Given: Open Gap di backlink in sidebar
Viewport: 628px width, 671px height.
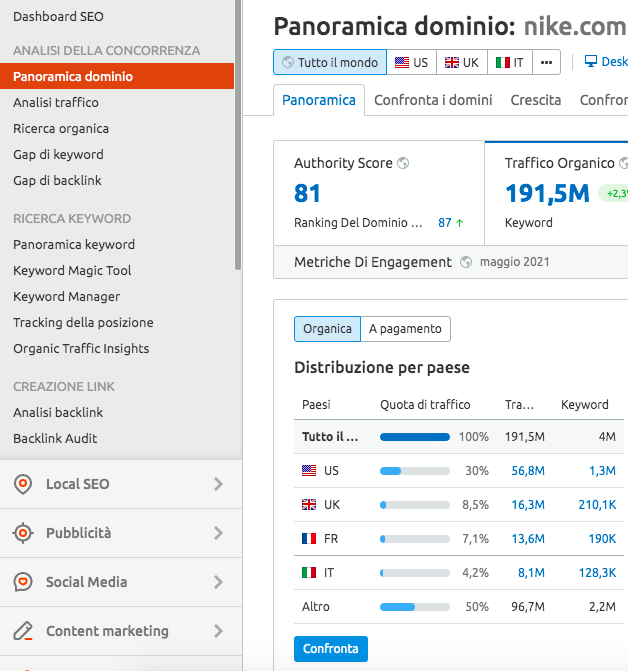Looking at the screenshot, I should [x=57, y=181].
